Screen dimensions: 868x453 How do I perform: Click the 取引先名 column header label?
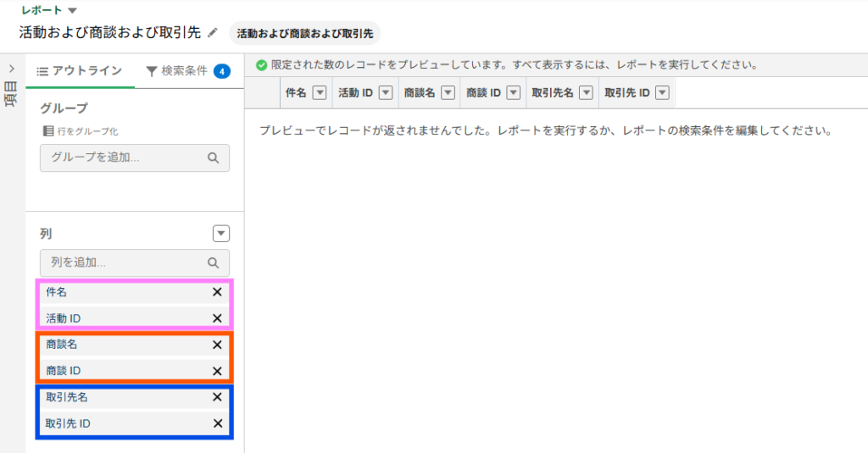pyautogui.click(x=553, y=93)
